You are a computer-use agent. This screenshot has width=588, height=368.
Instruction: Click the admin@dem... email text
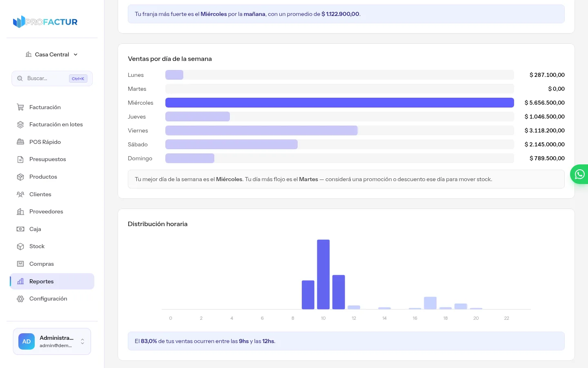(56, 346)
